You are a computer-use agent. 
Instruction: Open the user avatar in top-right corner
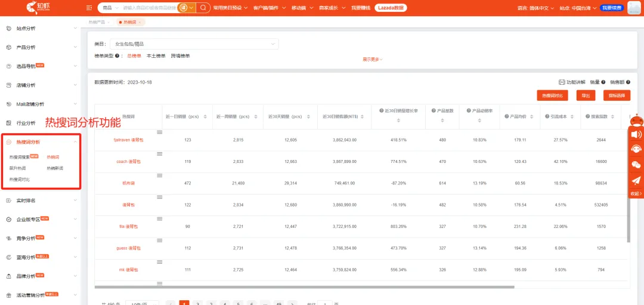(634, 8)
